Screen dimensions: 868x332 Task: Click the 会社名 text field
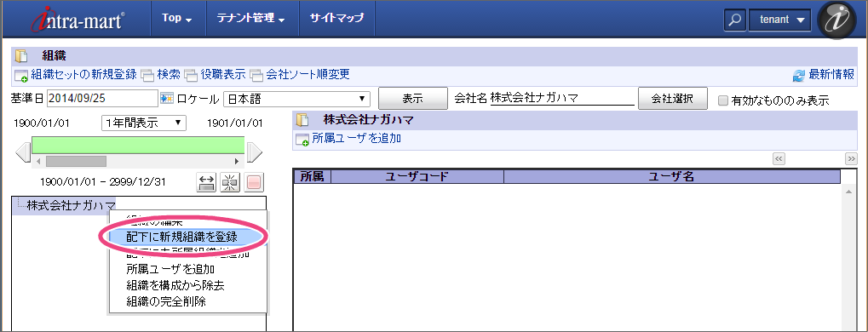tap(562, 99)
